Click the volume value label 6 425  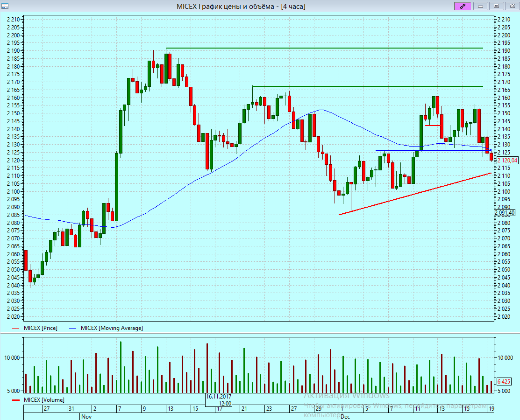click(504, 382)
